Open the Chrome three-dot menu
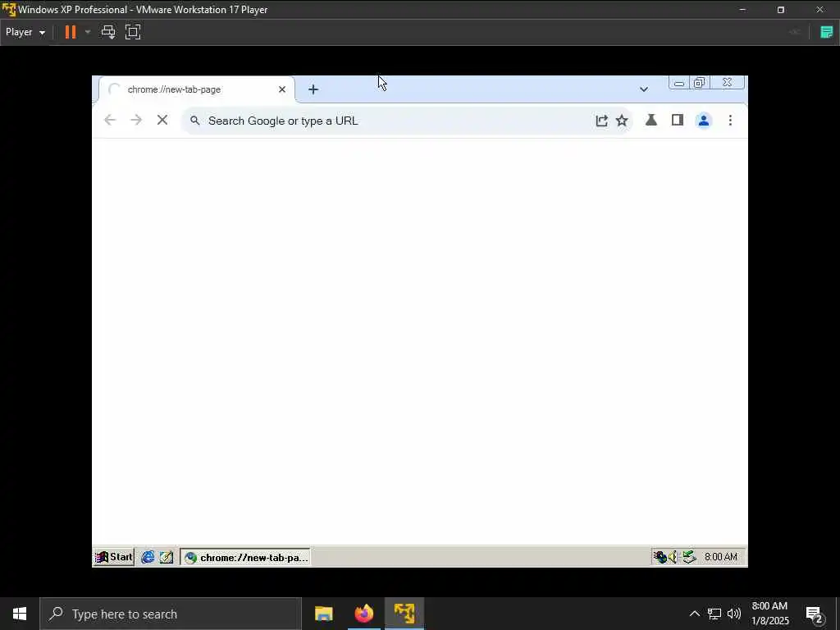The height and width of the screenshot is (630, 840). 730,121
